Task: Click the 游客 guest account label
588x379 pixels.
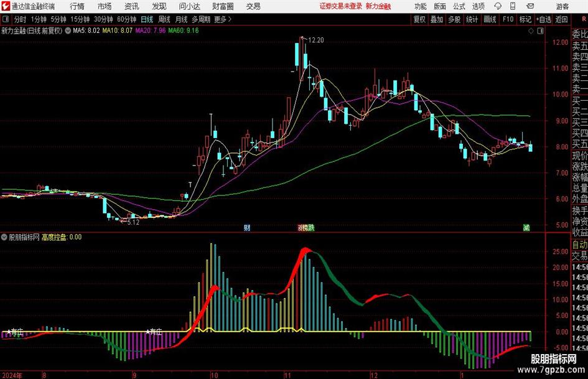Action: click(562, 6)
